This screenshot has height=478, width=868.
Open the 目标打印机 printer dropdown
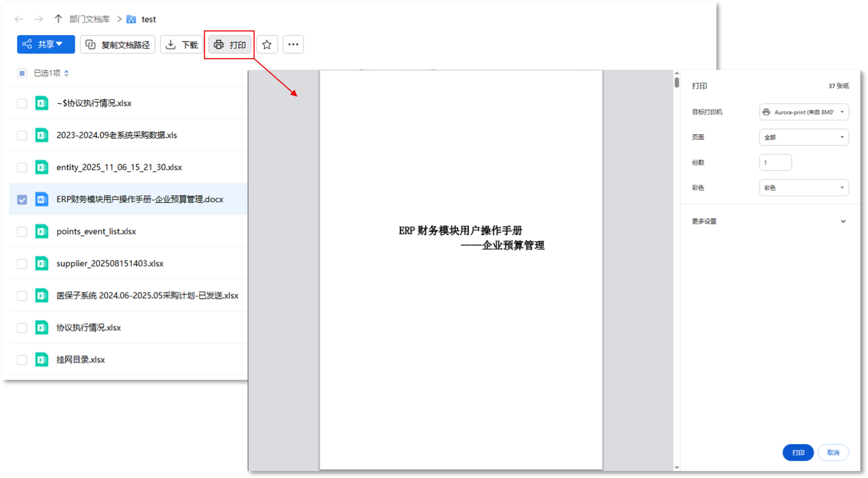[x=803, y=112]
